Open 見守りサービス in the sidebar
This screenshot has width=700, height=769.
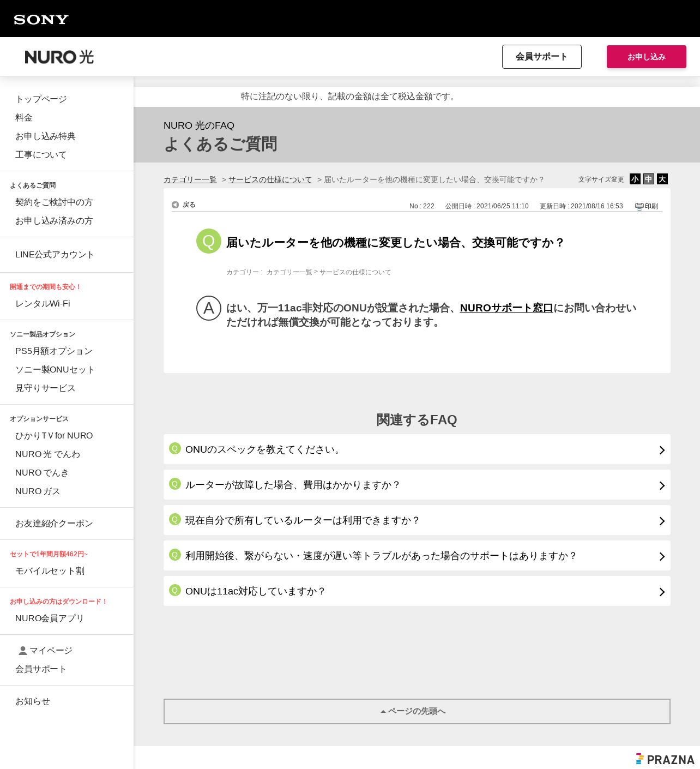(x=45, y=388)
